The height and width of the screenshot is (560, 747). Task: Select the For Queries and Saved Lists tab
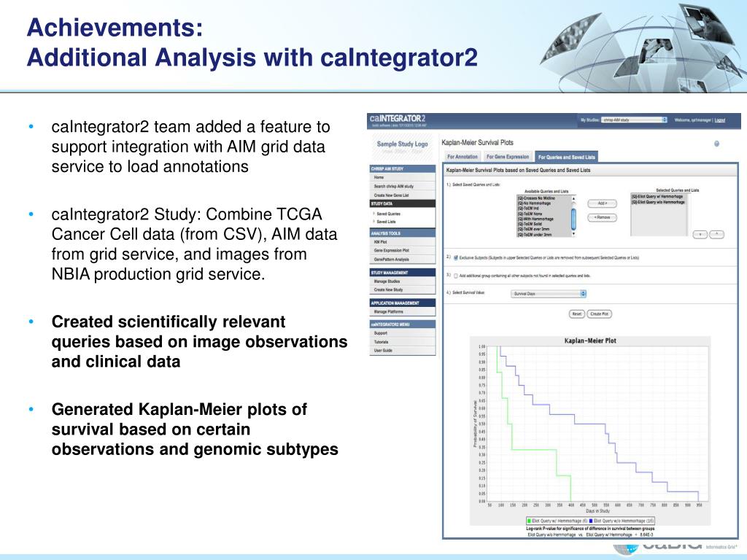(x=566, y=157)
